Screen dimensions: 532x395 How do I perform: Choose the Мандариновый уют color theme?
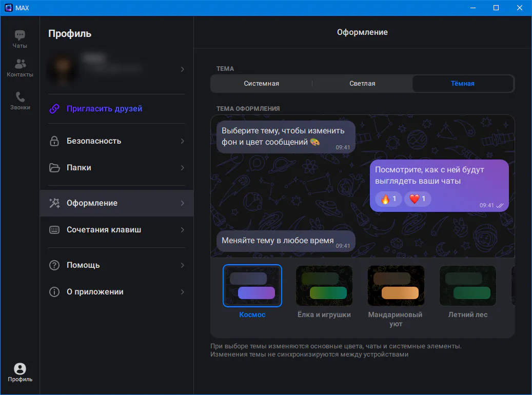click(x=396, y=286)
